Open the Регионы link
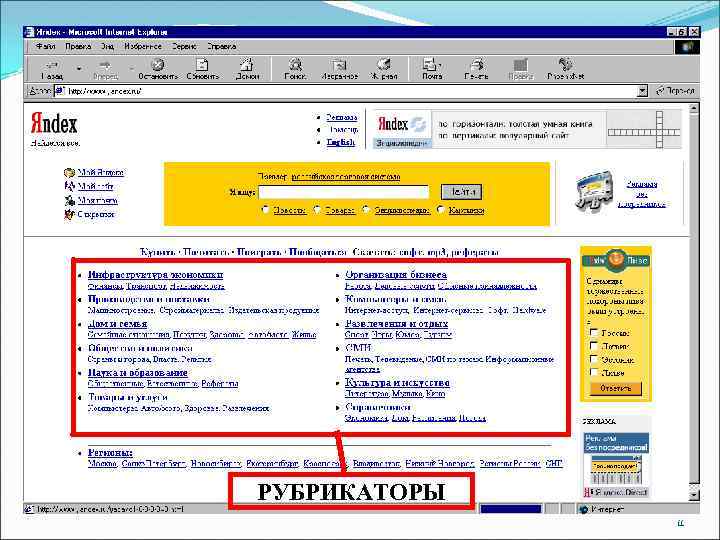Image resolution: width=720 pixels, height=540 pixels. click(110, 453)
